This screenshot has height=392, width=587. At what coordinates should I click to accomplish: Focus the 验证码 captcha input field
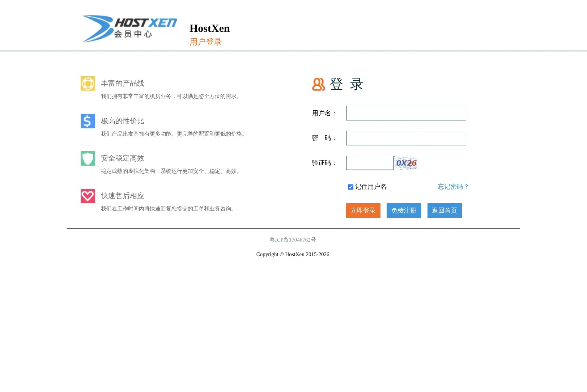370,163
